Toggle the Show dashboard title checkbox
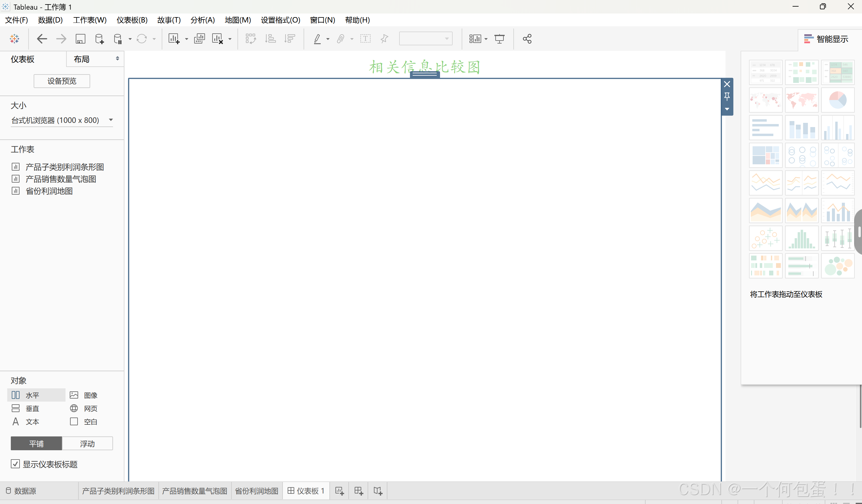862x504 pixels. pos(15,464)
